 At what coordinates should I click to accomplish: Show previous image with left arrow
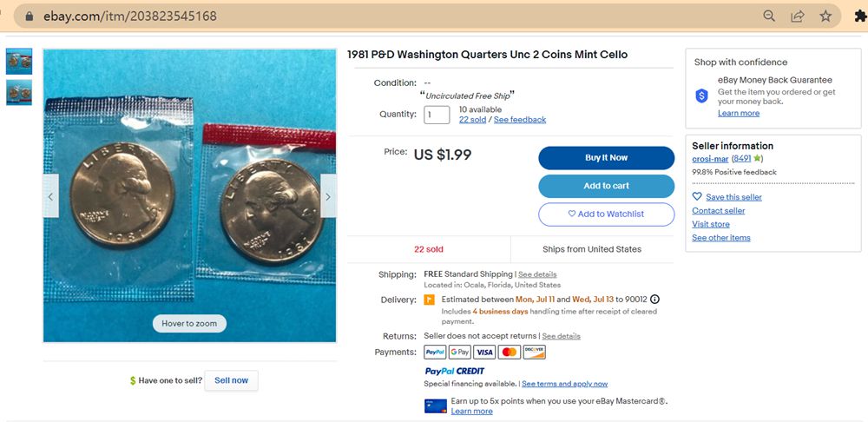click(50, 197)
